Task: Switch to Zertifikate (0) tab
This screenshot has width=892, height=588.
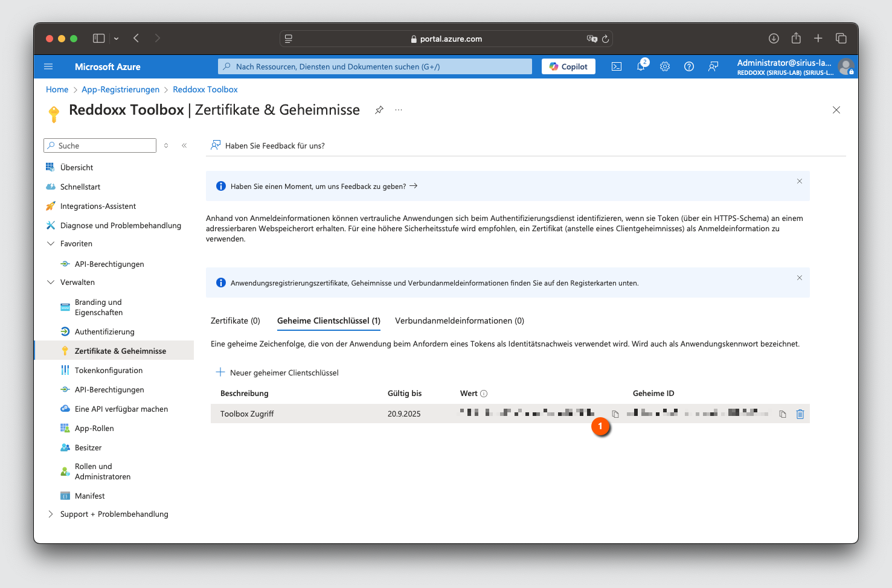Action: click(236, 321)
